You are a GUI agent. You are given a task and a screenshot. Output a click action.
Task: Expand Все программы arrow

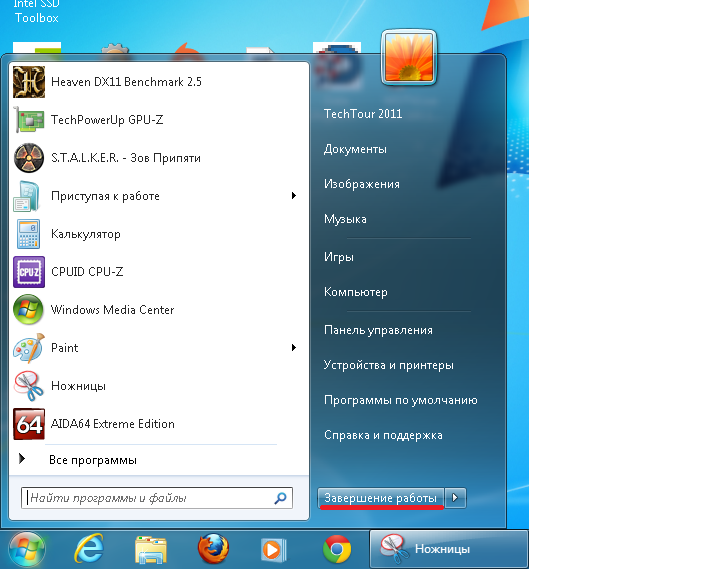click(x=21, y=459)
